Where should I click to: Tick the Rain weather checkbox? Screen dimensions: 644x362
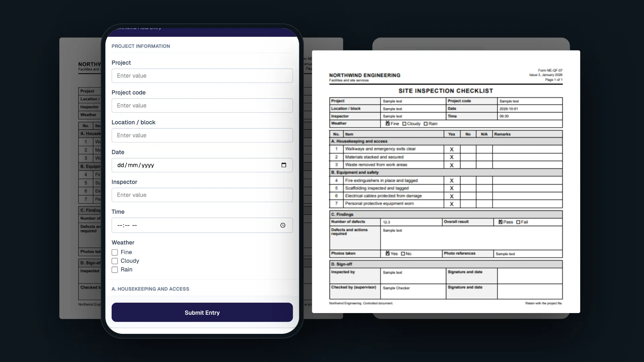[x=115, y=270]
